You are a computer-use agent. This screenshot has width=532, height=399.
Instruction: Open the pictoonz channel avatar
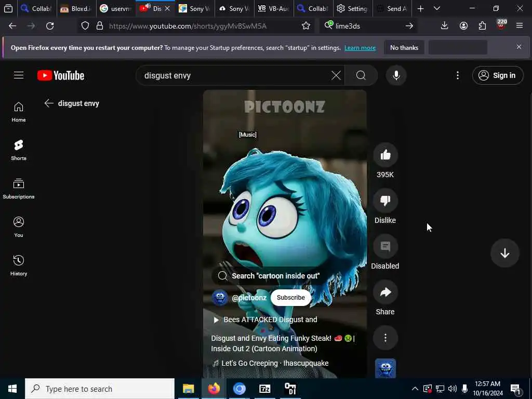[220, 298]
